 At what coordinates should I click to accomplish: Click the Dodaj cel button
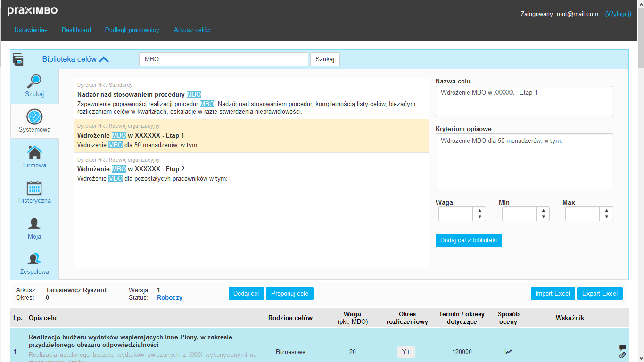[246, 293]
